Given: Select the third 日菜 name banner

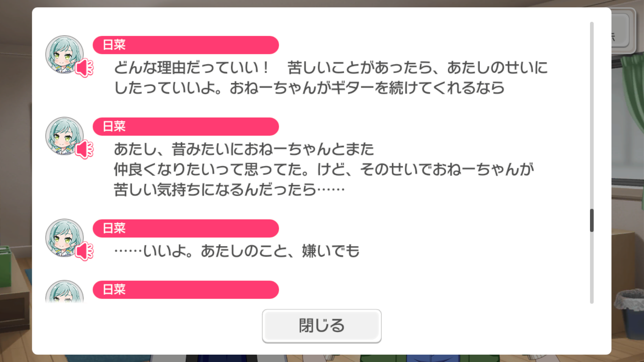Looking at the screenshot, I should coord(186,228).
